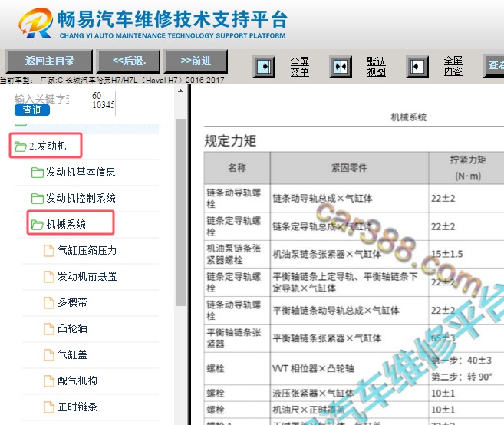Image resolution: width=504 pixels, height=425 pixels.
Task: Click the 紧固零件 column header
Action: point(349,167)
